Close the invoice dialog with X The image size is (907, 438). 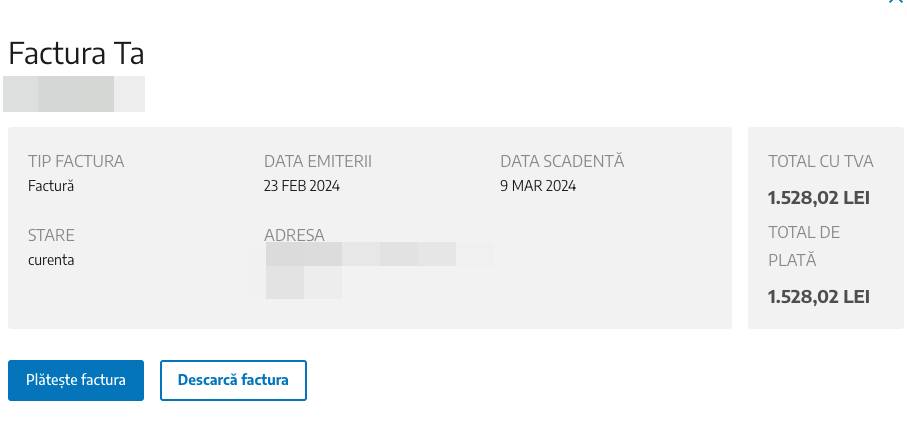[895, 2]
